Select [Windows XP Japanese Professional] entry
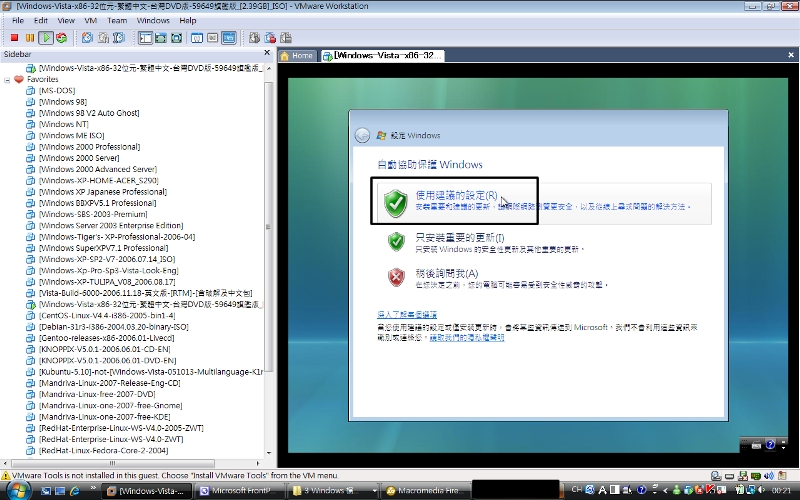The image size is (800, 500). [103, 191]
